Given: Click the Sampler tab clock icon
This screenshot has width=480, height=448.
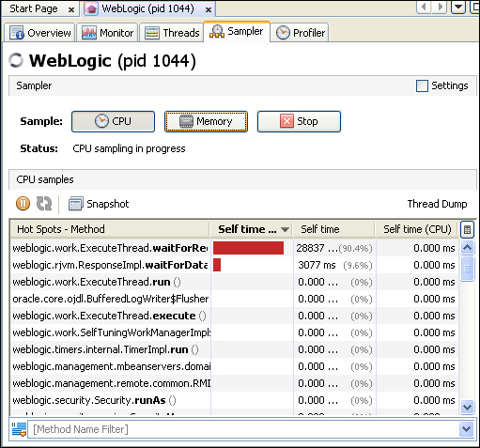Looking at the screenshot, I should click(x=217, y=31).
